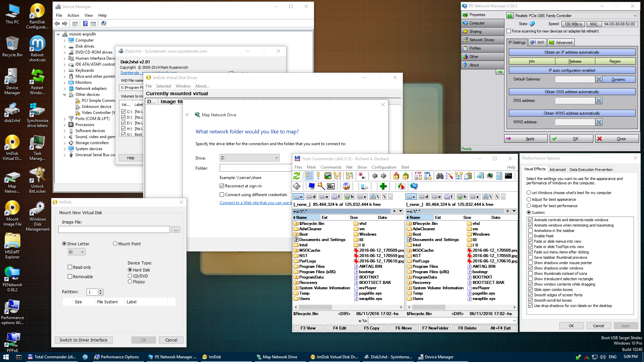Open the notepad icon in Total Commander toolbar
This screenshot has width=644, height=362.
coord(480,176)
